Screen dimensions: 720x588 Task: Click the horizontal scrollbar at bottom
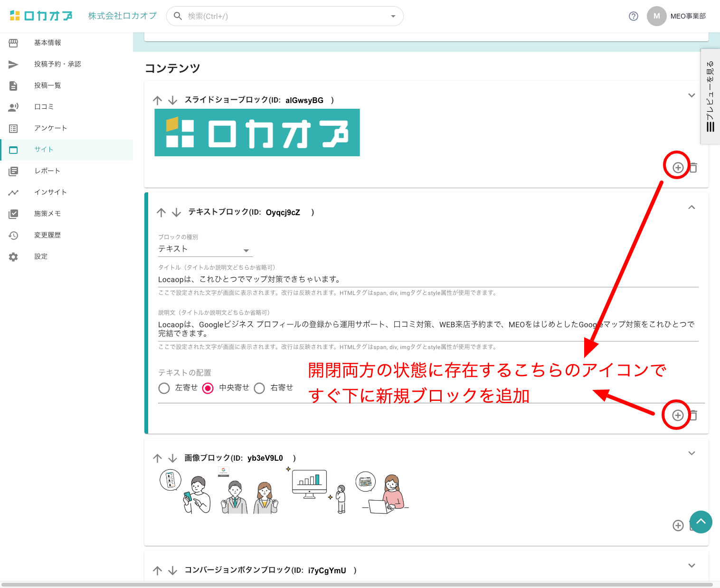(x=356, y=584)
